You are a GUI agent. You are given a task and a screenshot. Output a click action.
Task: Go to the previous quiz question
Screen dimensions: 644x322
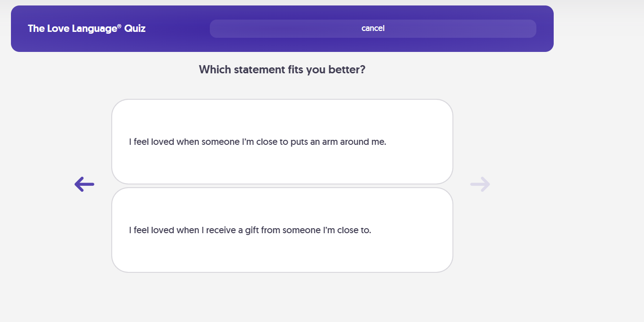tap(84, 184)
